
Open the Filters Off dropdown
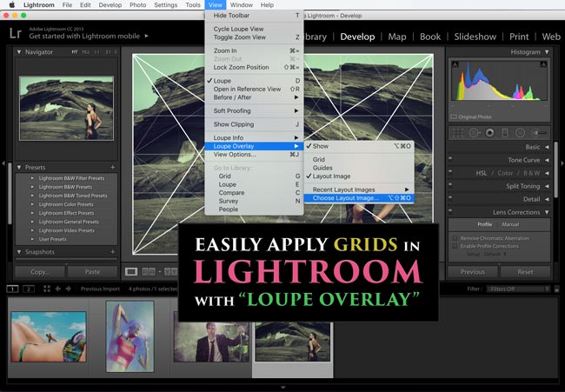coord(518,289)
